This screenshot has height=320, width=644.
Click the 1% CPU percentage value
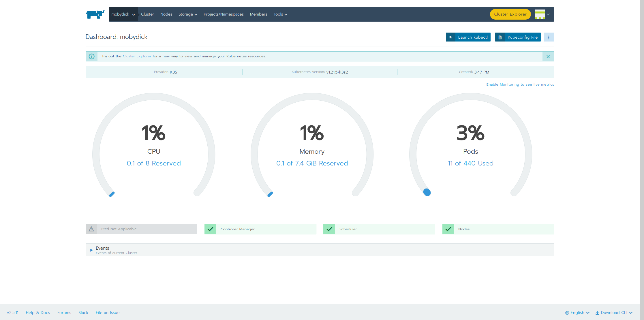154,133
